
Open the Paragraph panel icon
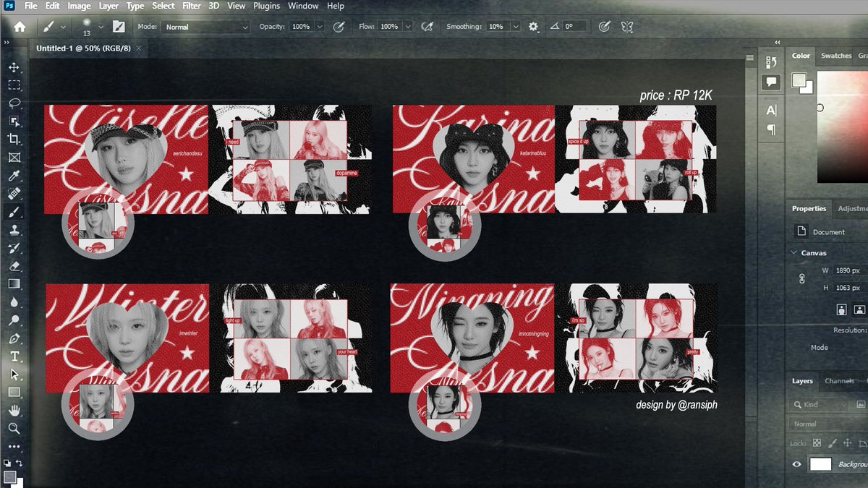[772, 130]
